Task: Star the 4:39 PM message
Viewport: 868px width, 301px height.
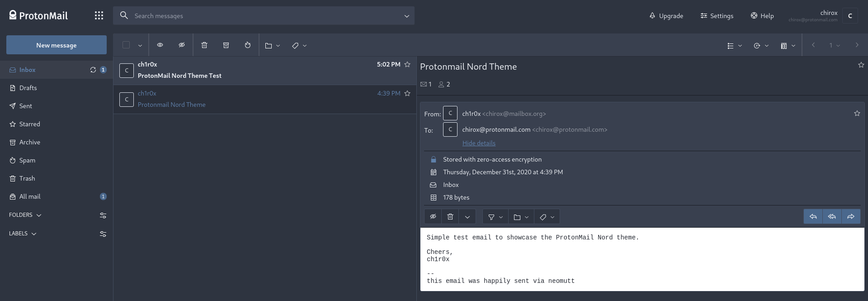Action: tap(407, 93)
